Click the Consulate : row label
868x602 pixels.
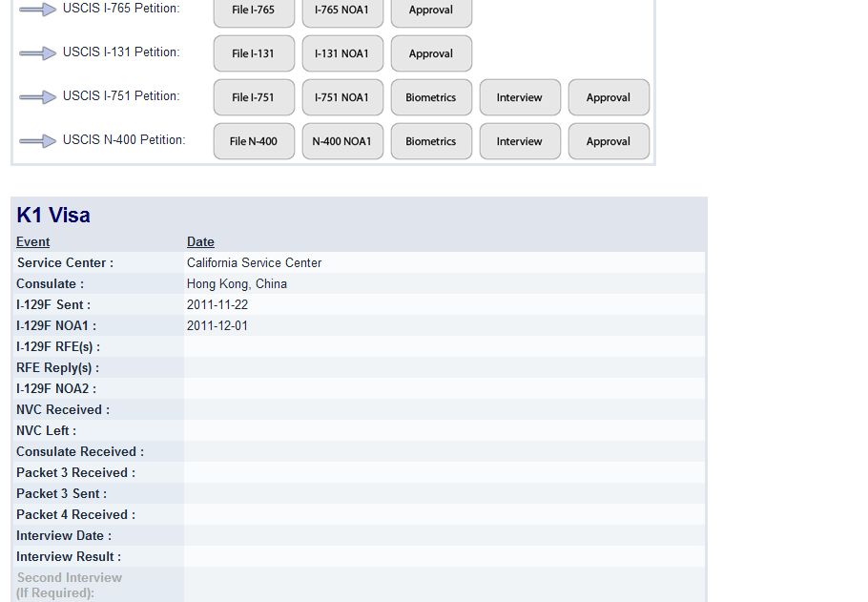[x=50, y=284]
